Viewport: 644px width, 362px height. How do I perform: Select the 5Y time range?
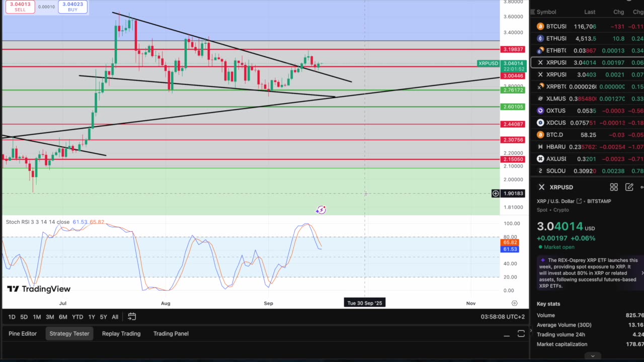click(103, 317)
